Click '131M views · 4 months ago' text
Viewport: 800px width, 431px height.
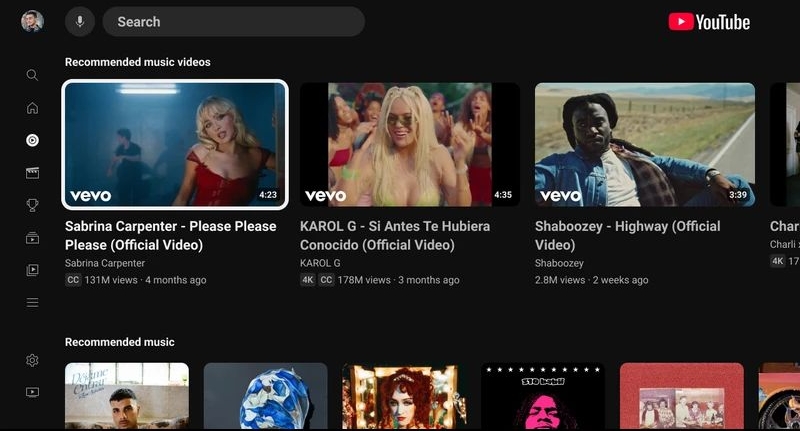point(145,280)
